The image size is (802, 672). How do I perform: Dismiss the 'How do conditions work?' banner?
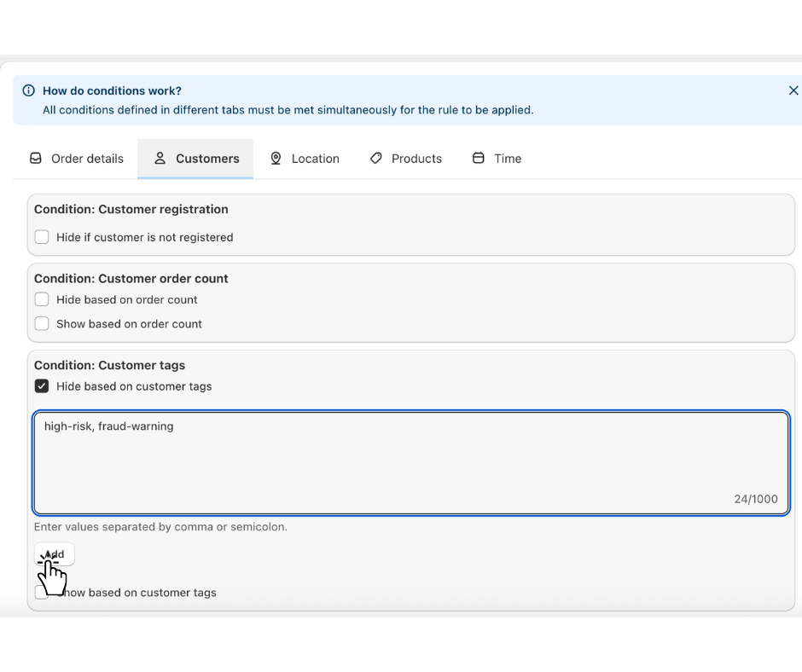point(793,90)
